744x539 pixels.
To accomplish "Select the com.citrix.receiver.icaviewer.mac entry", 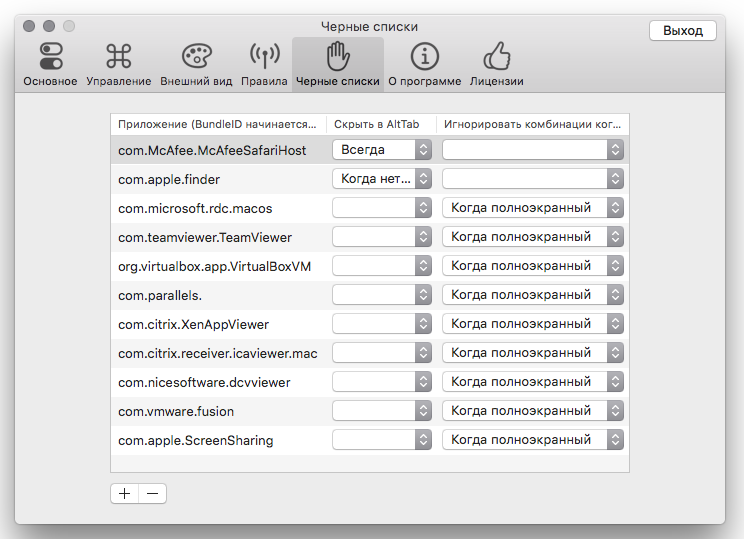I will (218, 353).
